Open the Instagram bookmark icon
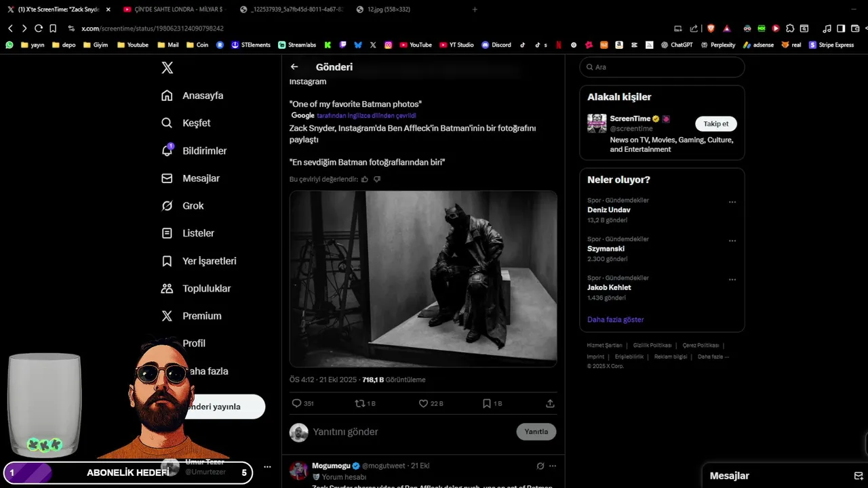The image size is (868, 488). coord(388,45)
